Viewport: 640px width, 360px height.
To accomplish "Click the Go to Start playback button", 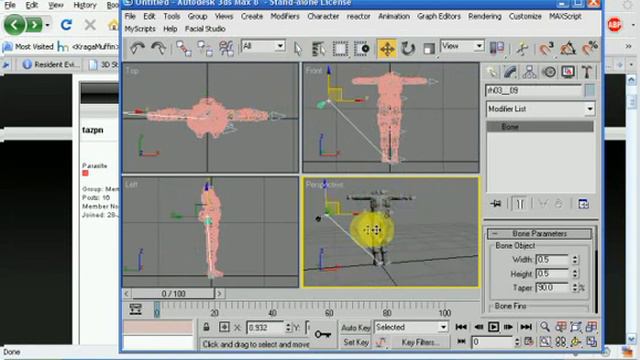I will click(x=461, y=327).
